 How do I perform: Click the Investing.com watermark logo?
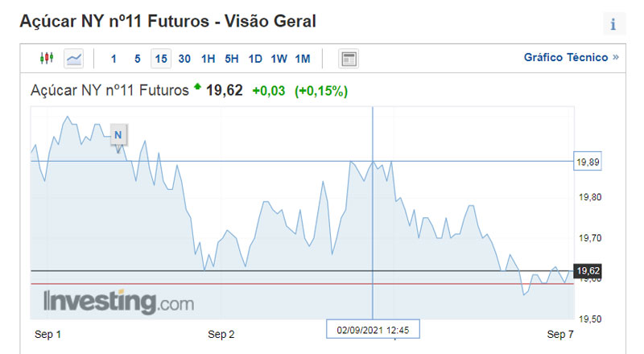[x=118, y=303]
